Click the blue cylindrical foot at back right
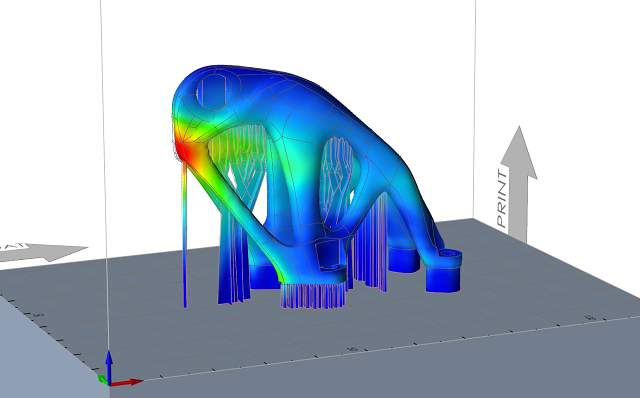The height and width of the screenshot is (398, 640). 404,258
